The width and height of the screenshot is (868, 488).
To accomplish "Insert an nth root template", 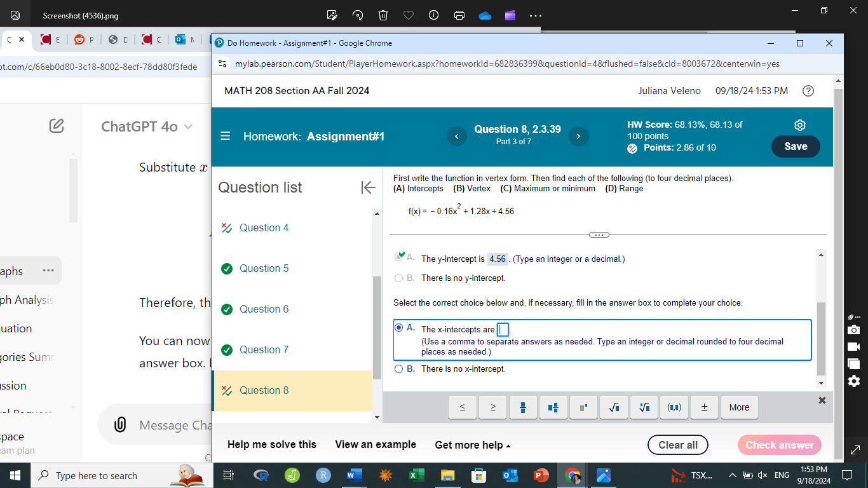I will pos(644,407).
